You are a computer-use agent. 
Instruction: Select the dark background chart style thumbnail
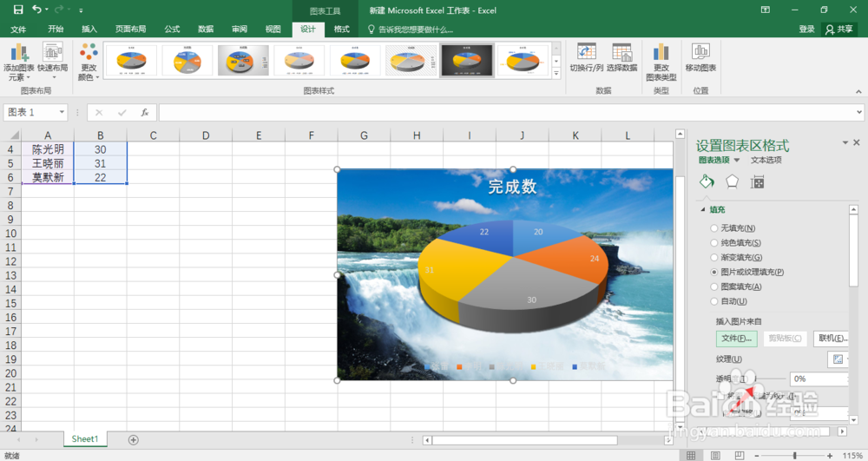[x=467, y=60]
